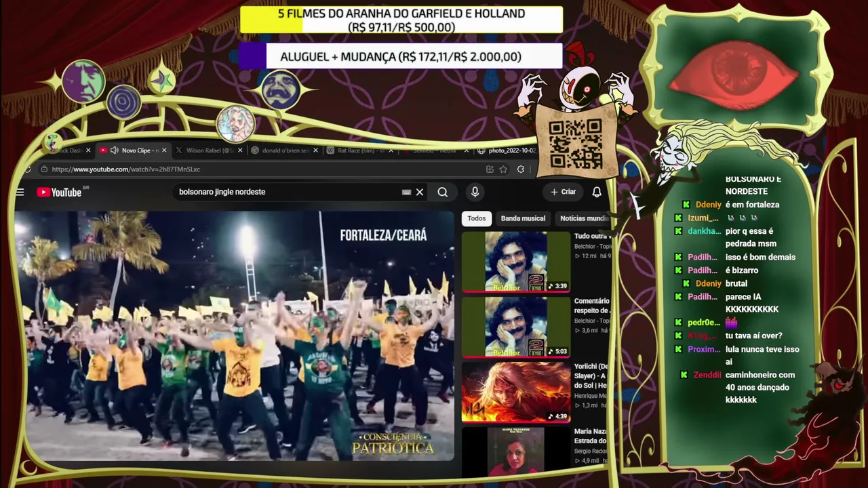Image resolution: width=868 pixels, height=488 pixels.
Task: View site information icon beside the URL
Action: [x=44, y=169]
